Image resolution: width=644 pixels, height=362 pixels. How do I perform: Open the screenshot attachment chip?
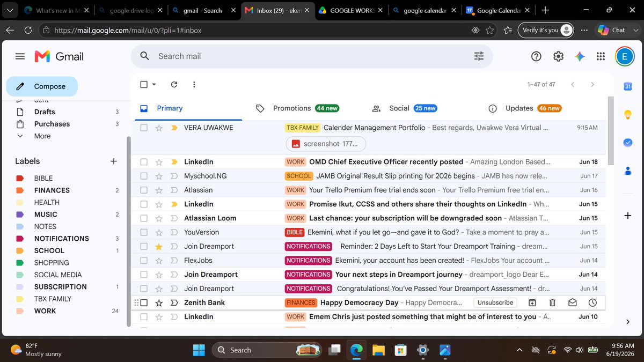(x=326, y=144)
